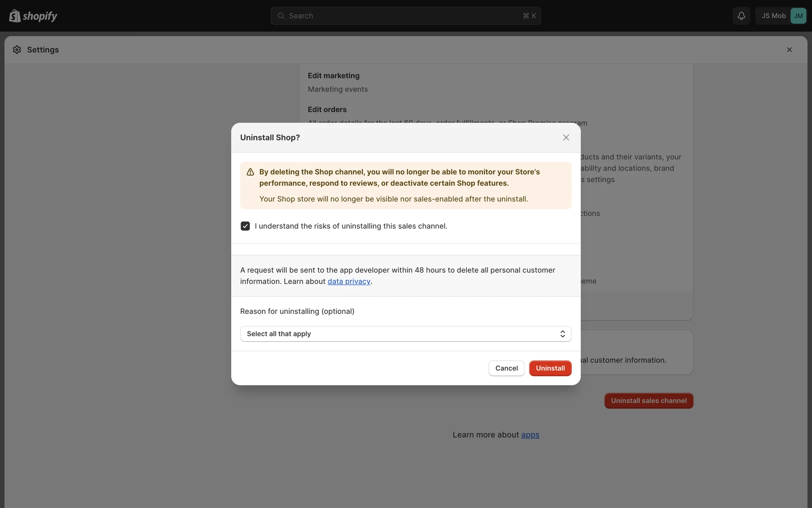Open the data privacy link
The height and width of the screenshot is (508, 812).
[348, 282]
